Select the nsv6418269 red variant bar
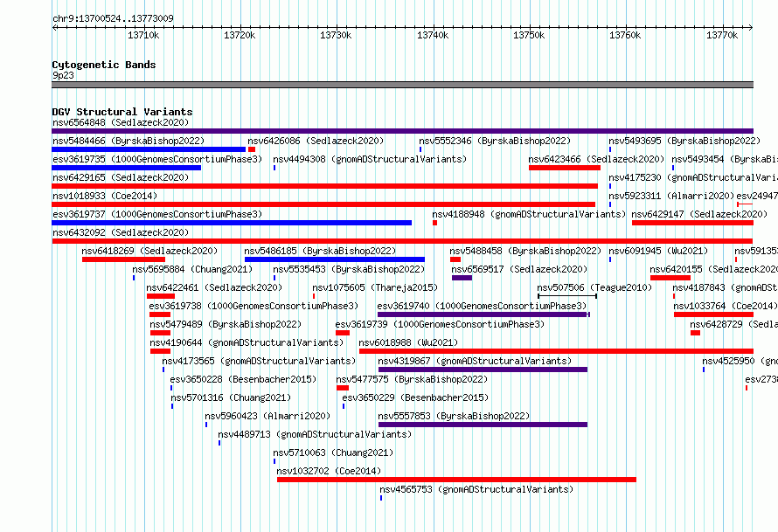 (123, 259)
